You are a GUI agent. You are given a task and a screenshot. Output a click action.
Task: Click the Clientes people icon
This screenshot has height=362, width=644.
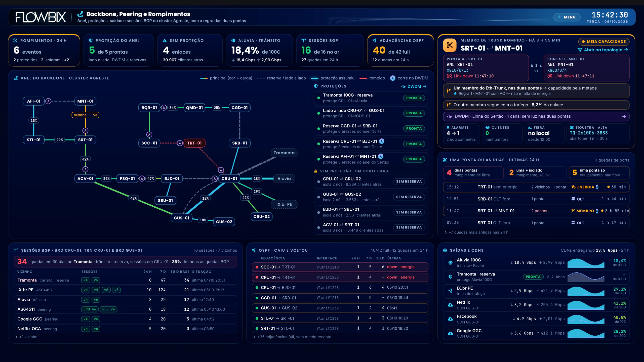[x=488, y=127]
